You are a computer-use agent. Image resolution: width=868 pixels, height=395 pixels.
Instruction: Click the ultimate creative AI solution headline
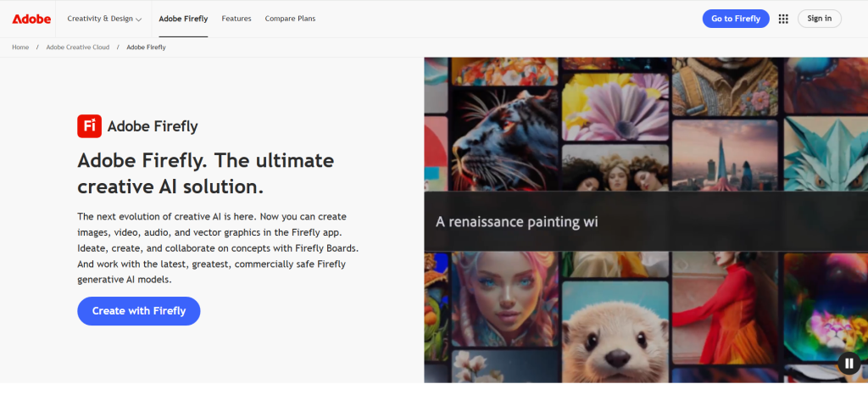[206, 174]
